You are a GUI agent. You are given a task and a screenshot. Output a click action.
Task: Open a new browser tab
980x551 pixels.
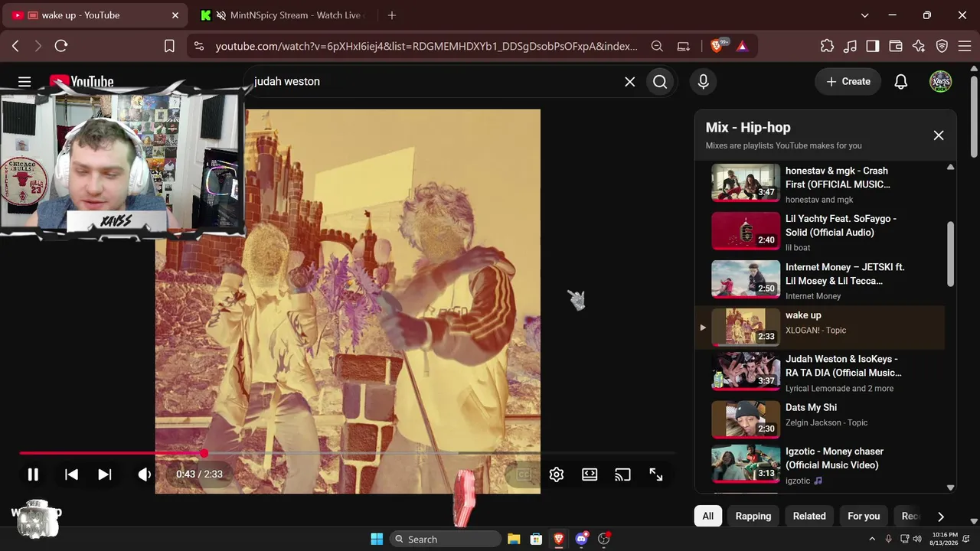(392, 15)
